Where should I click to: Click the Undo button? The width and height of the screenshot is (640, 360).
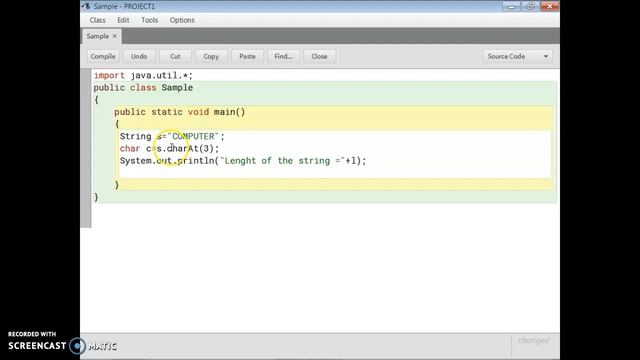139,56
